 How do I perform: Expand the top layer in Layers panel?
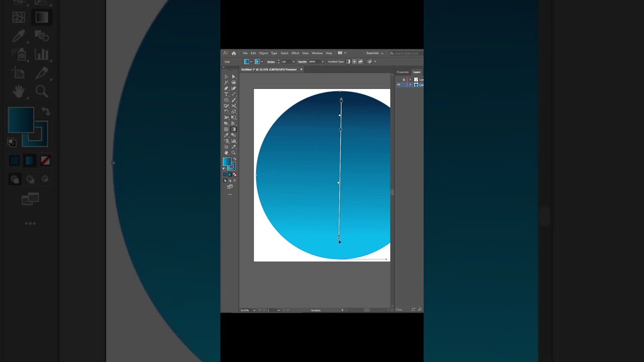click(410, 79)
